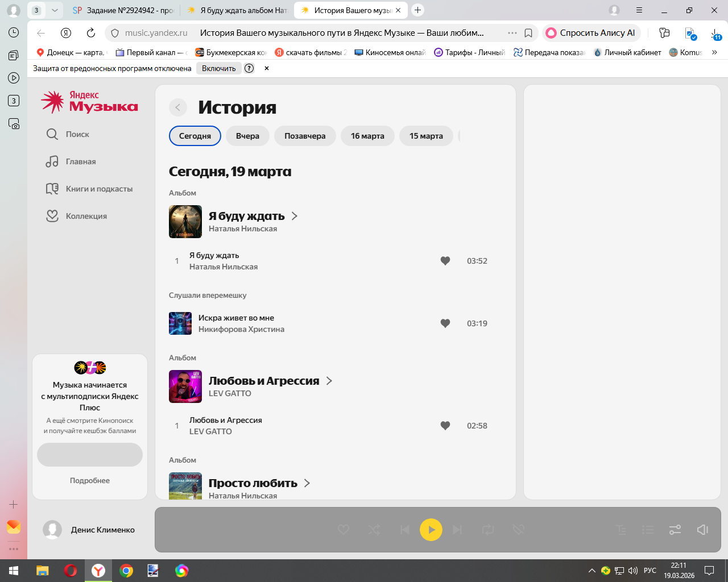Show more bookmarks chevron
Viewport: 728px width, 582px height.
(x=714, y=52)
